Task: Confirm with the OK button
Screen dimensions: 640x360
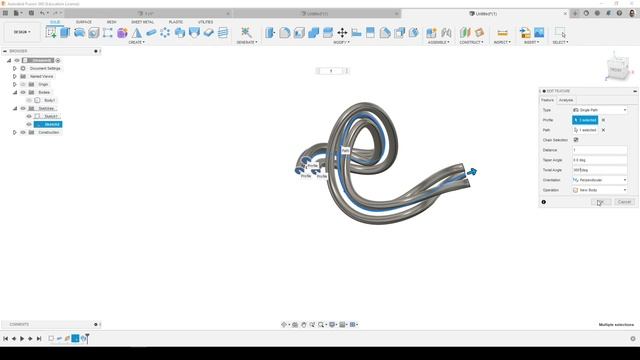Action: 601,202
